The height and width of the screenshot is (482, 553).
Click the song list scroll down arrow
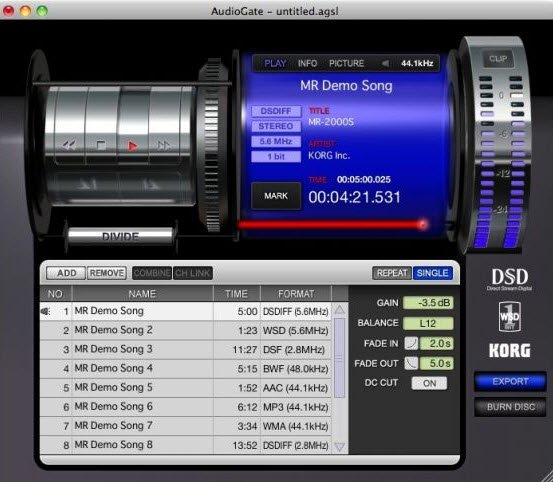tap(340, 447)
